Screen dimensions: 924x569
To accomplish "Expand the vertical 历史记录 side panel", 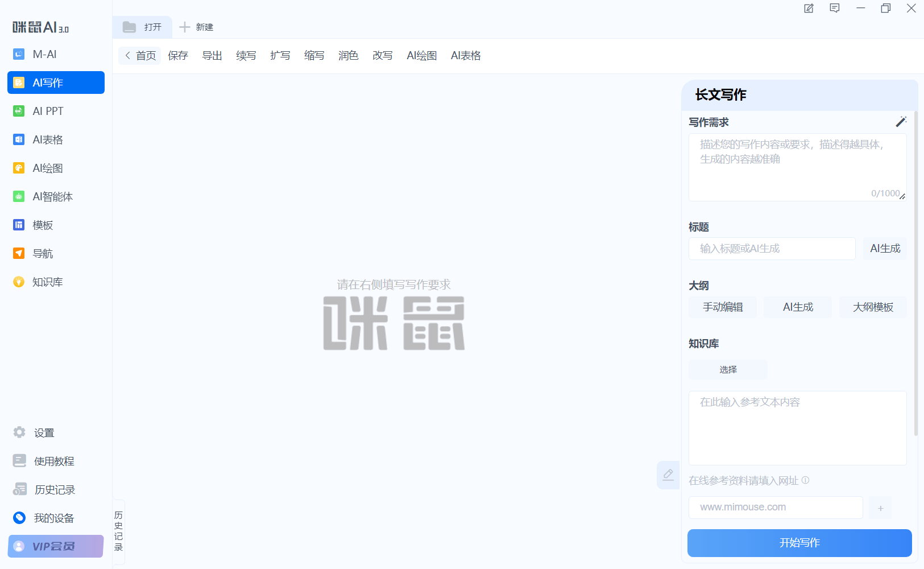I will 118,531.
